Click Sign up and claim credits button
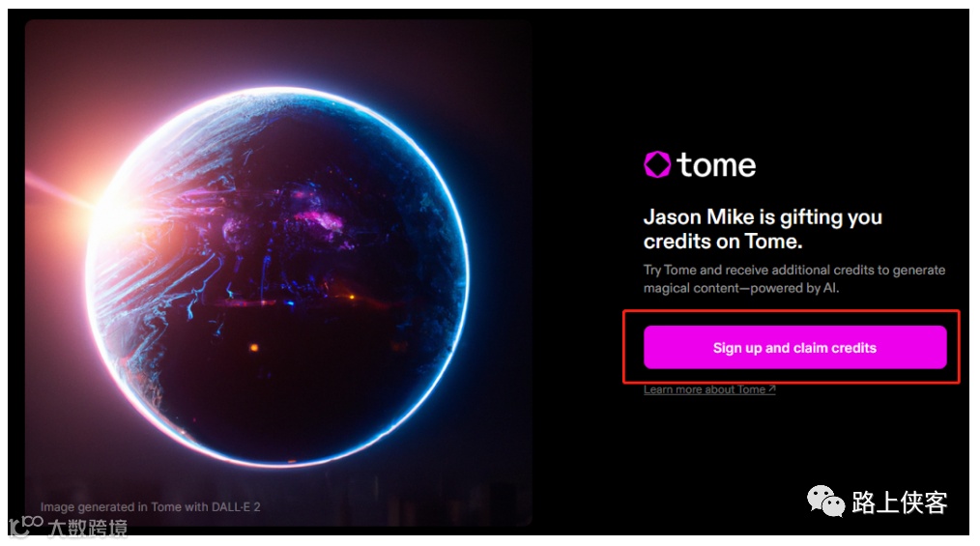Screen dimensions: 980x546 (795, 347)
